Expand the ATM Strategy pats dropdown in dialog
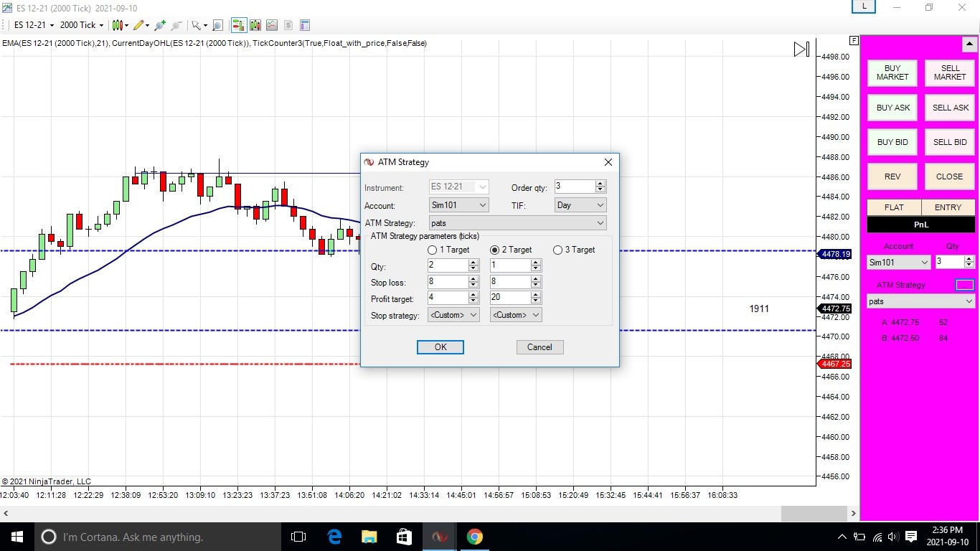Screen dimensions: 980x551 [x=517, y=223]
